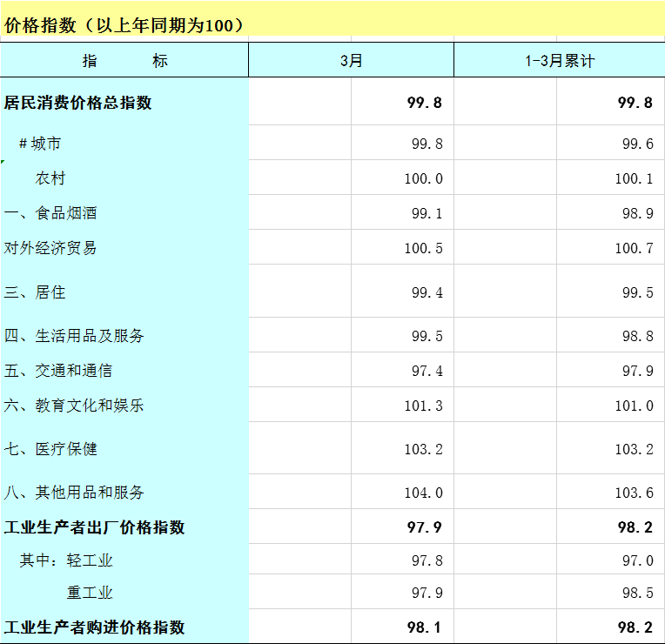
Task: Click the # 城市 row label cell
Action: (x=40, y=144)
